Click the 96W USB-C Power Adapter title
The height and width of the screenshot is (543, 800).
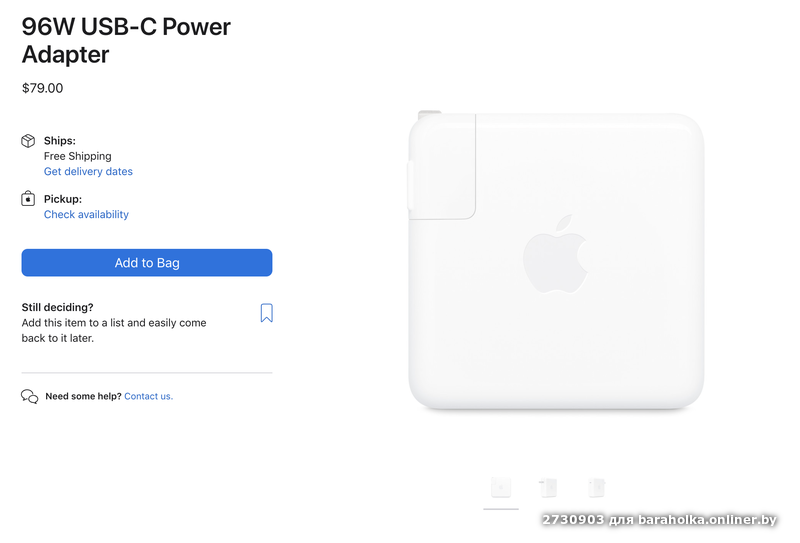126,40
